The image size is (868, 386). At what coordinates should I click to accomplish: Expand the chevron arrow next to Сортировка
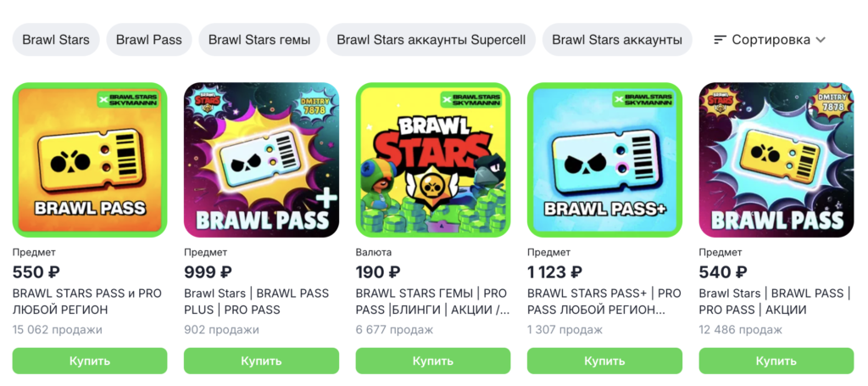[x=821, y=40]
